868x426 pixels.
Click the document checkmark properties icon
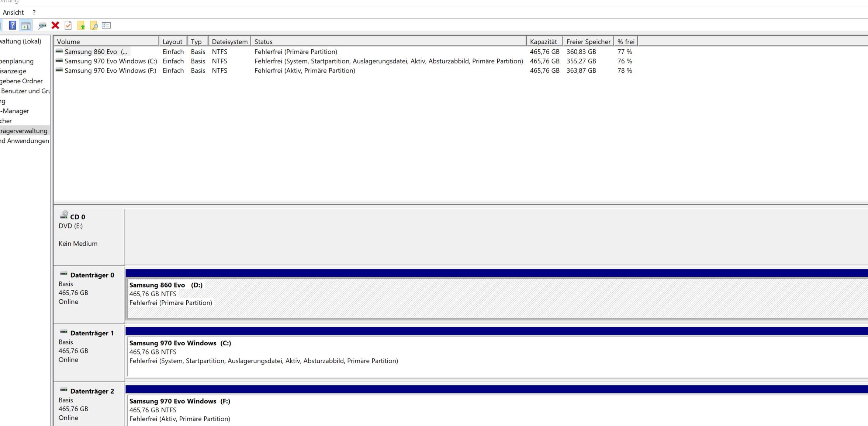68,25
